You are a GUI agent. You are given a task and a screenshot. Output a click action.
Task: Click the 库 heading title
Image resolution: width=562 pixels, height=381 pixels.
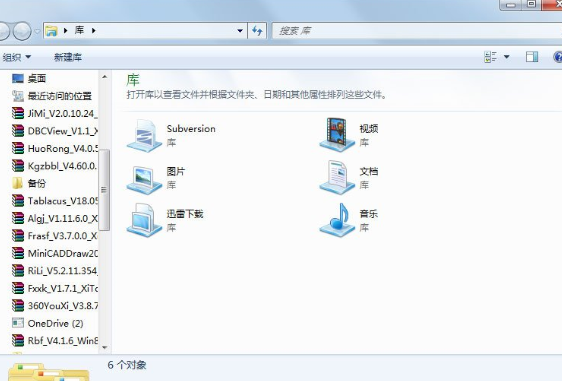[x=133, y=80]
